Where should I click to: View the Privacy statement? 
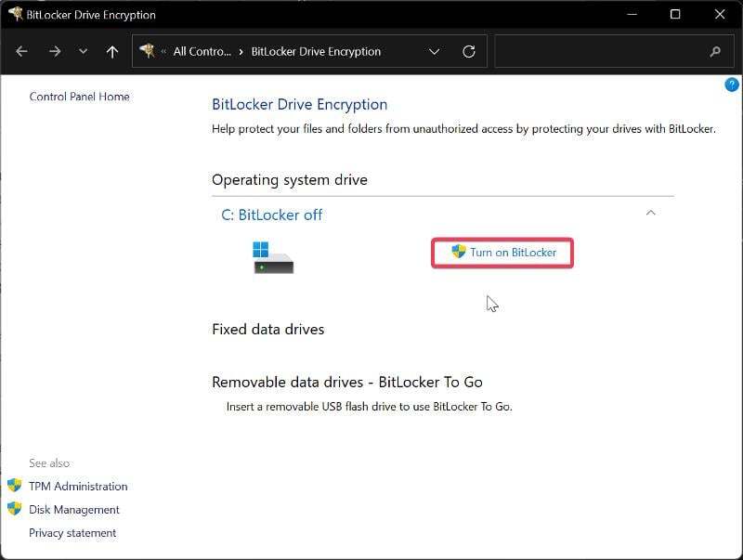[72, 532]
